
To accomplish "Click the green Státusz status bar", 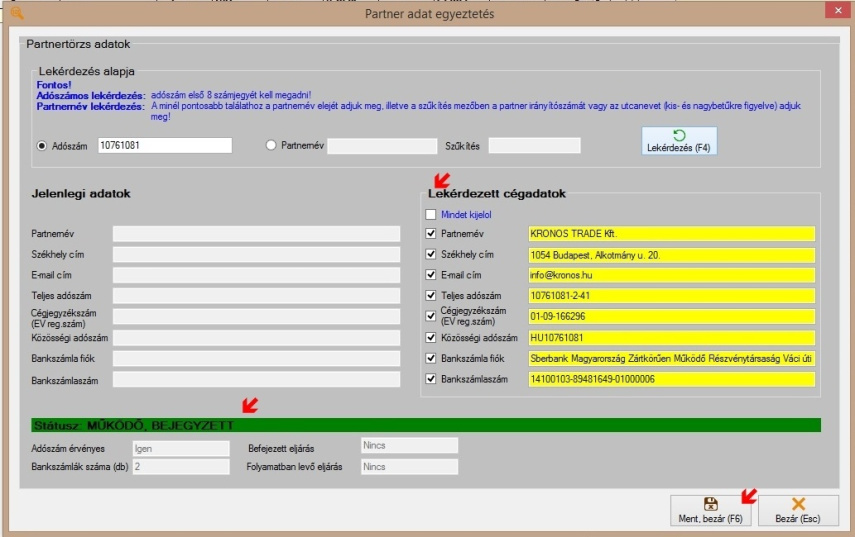I will coord(424,425).
